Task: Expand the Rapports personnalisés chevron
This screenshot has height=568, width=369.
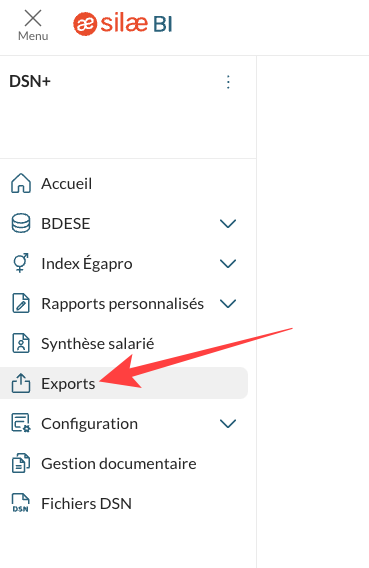Action: click(x=228, y=304)
